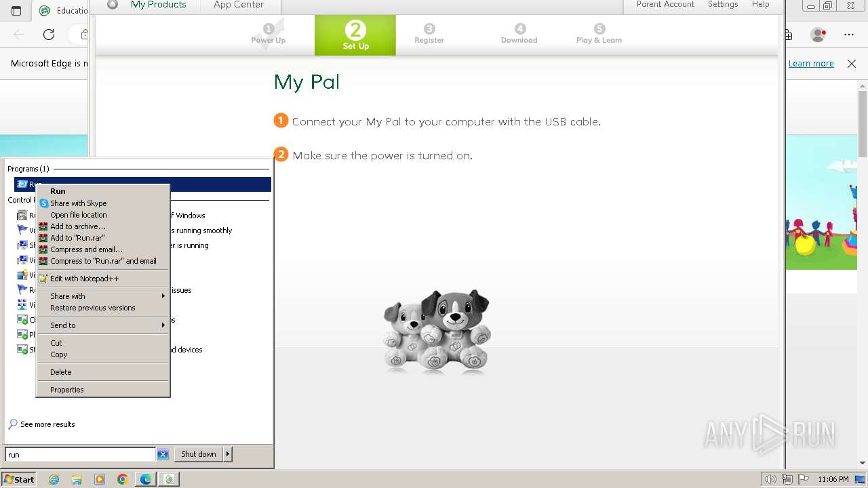
Task: Click the My Pal plush puppies image
Action: pyautogui.click(x=437, y=331)
